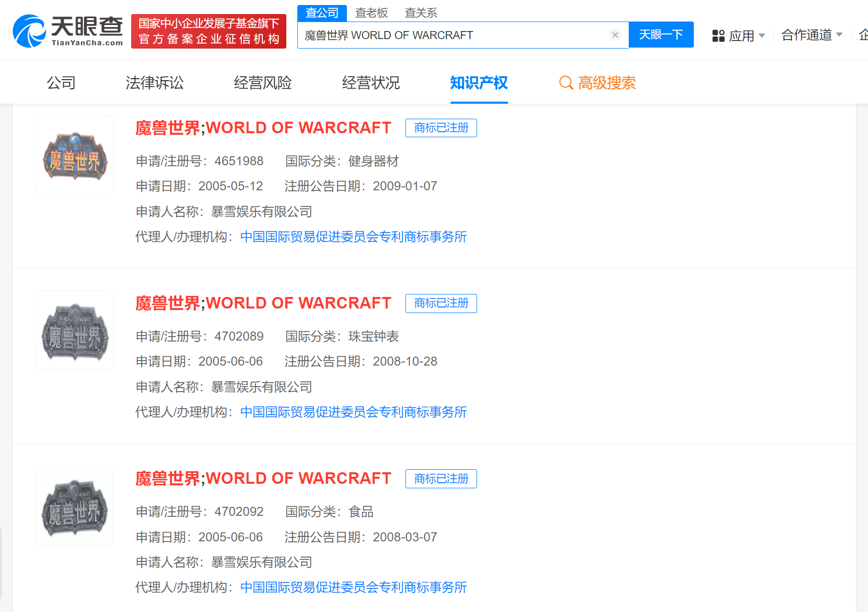Click announcement date 2009-01-07

point(405,186)
